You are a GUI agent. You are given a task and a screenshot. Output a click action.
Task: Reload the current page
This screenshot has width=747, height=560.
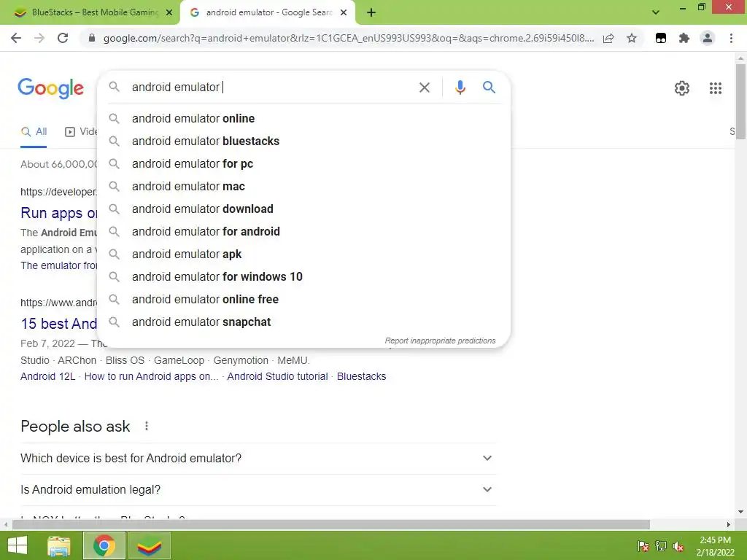coord(63,38)
